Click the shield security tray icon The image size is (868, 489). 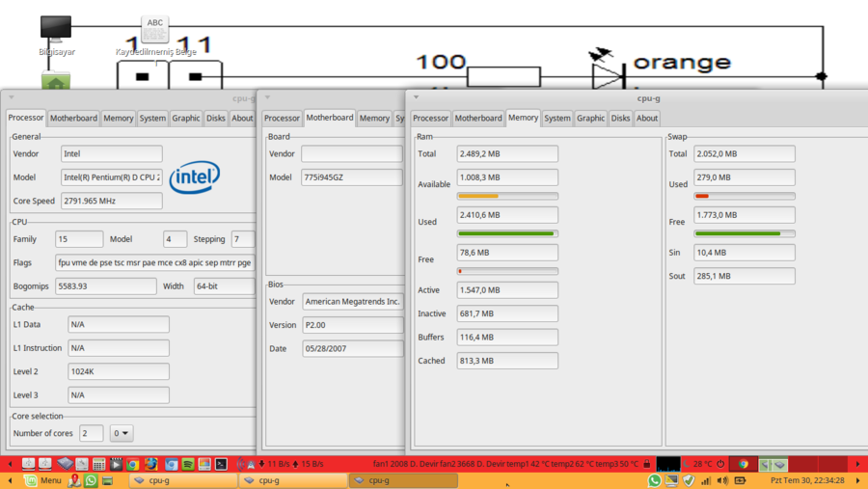click(x=688, y=480)
